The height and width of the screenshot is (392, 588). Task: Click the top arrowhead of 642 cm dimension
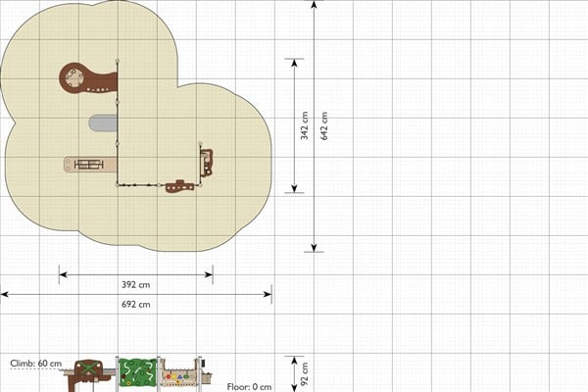[x=315, y=4]
